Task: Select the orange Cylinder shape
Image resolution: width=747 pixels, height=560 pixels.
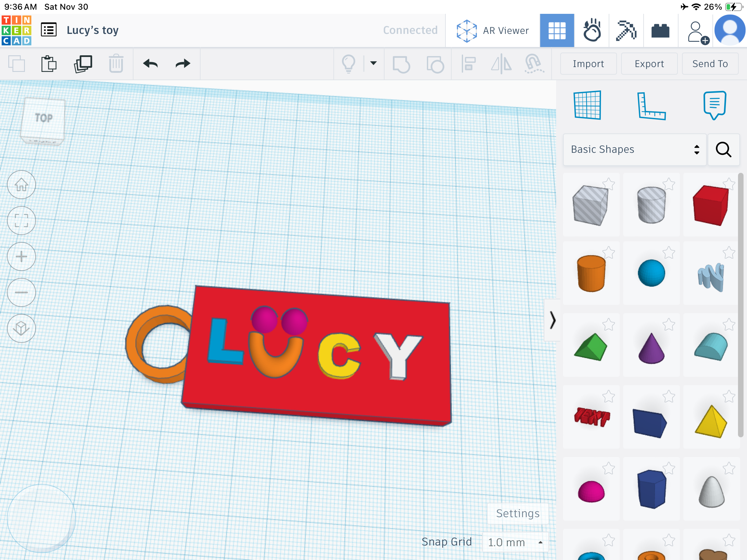Action: [591, 273]
